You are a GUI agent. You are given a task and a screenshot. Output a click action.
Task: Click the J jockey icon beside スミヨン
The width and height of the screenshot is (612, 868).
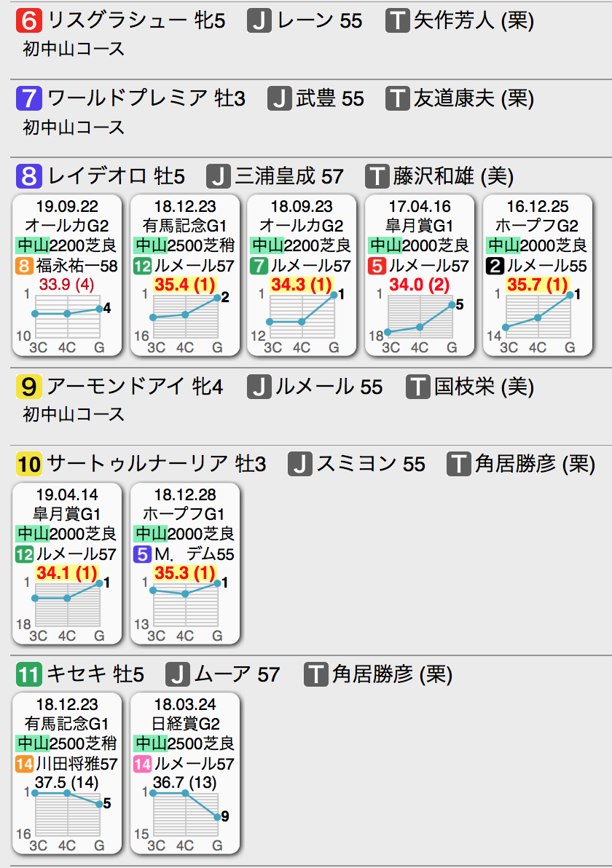[300, 464]
